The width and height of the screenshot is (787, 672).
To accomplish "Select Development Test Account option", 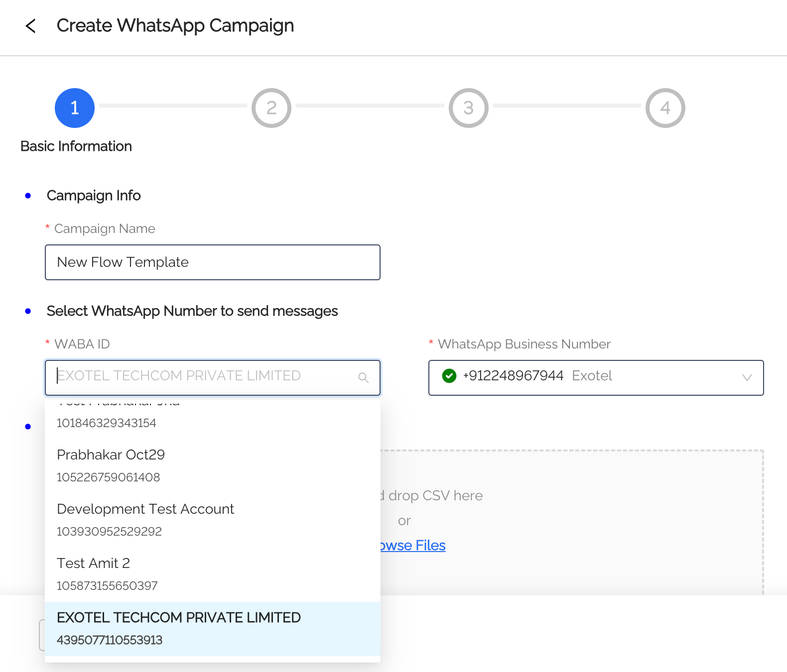I will (x=213, y=520).
